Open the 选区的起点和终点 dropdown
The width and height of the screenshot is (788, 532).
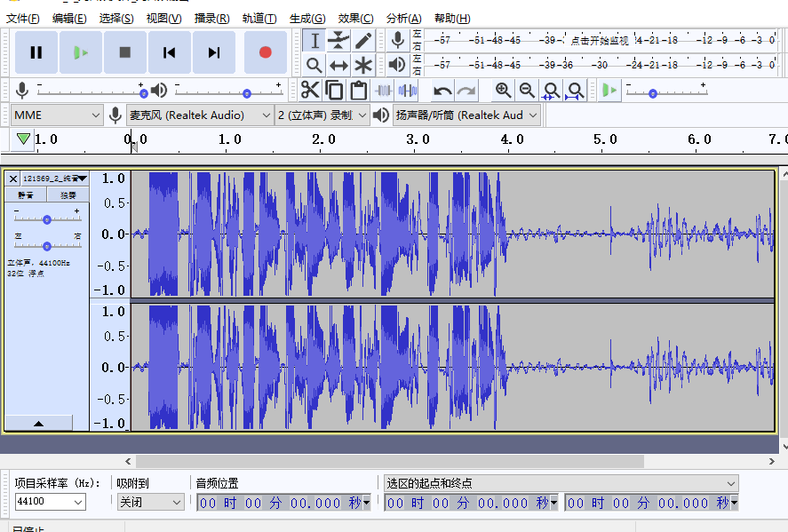(561, 483)
